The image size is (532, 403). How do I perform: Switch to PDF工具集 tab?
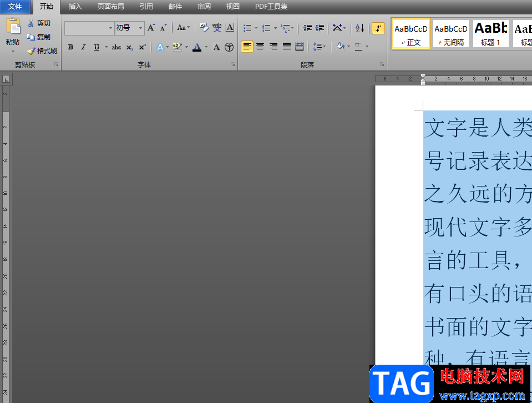click(x=271, y=7)
